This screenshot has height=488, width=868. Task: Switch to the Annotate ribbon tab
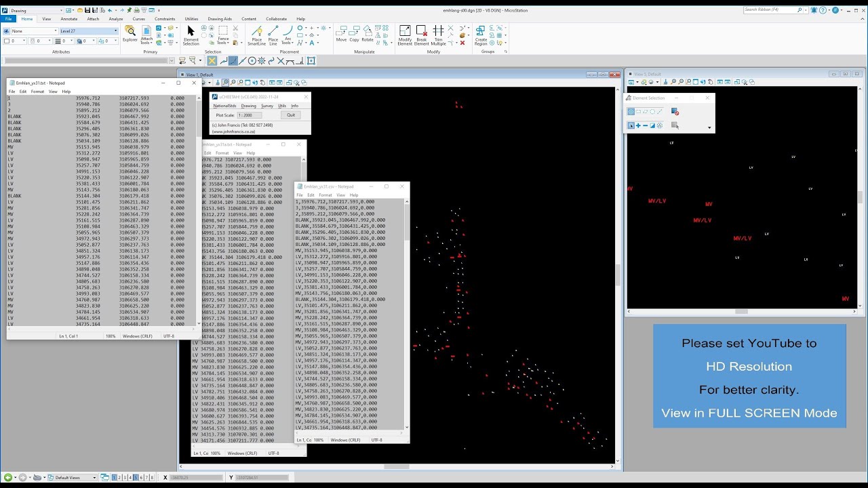[69, 19]
